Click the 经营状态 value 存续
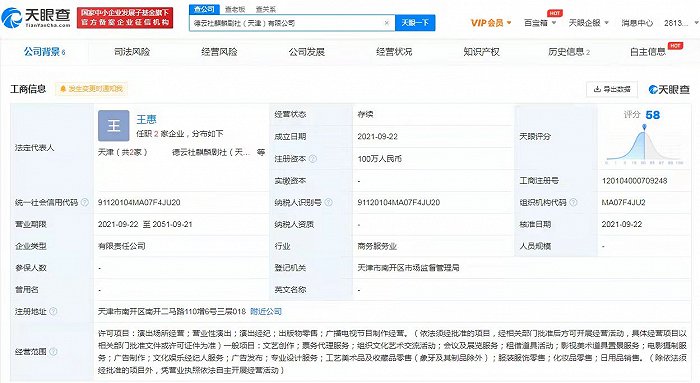The width and height of the screenshot is (700, 383). [x=365, y=115]
